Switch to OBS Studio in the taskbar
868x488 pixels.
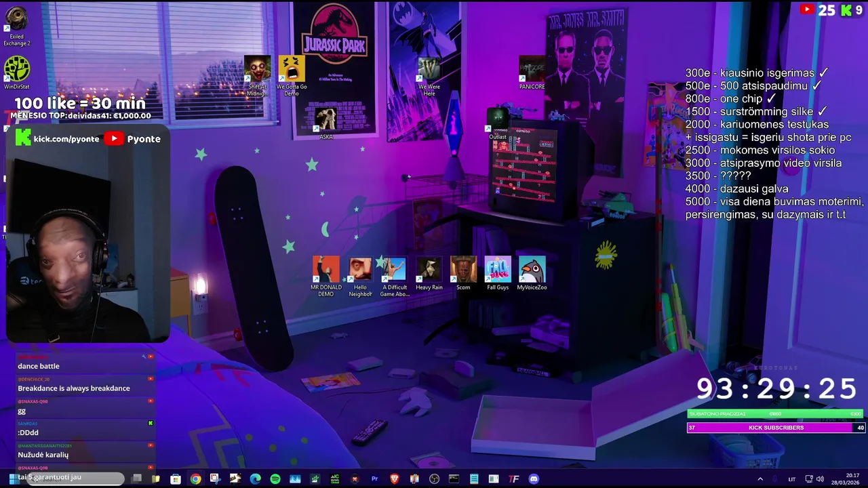[434, 479]
